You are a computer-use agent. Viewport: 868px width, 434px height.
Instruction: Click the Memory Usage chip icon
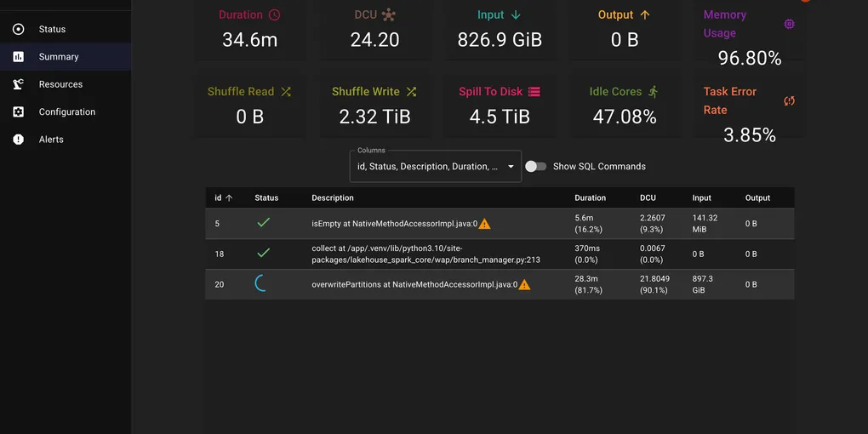pyautogui.click(x=790, y=24)
